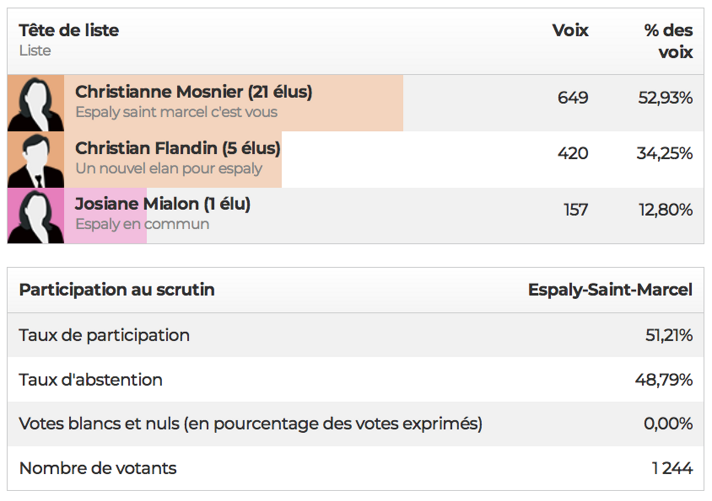The image size is (712, 501).
Task: Click Mialon's 12,80% vote share value
Action: point(665,210)
